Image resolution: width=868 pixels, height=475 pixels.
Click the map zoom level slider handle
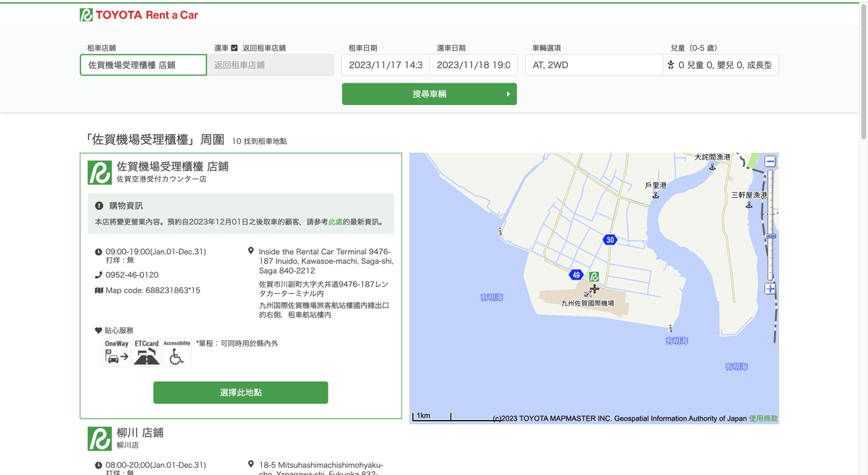(x=770, y=237)
